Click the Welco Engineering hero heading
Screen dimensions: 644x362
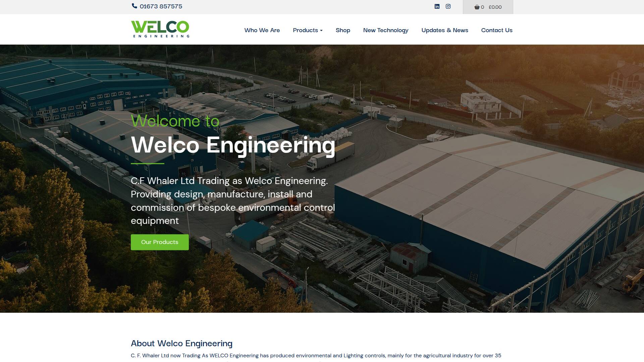[x=233, y=145]
